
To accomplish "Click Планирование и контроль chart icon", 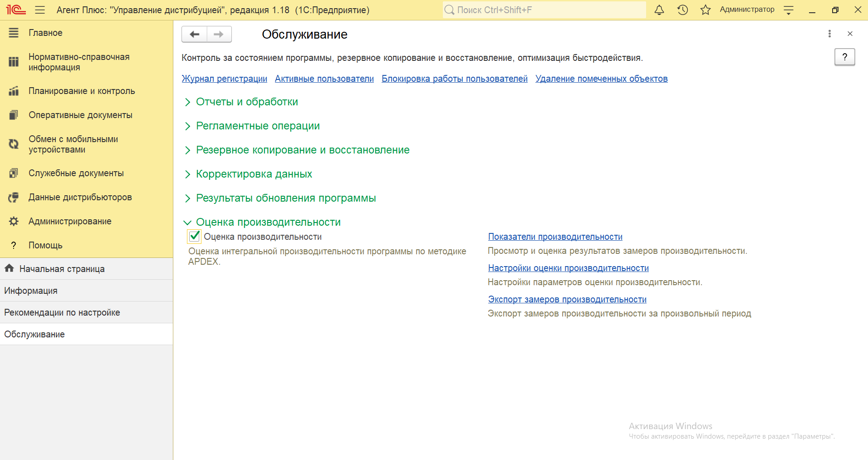I will point(14,91).
